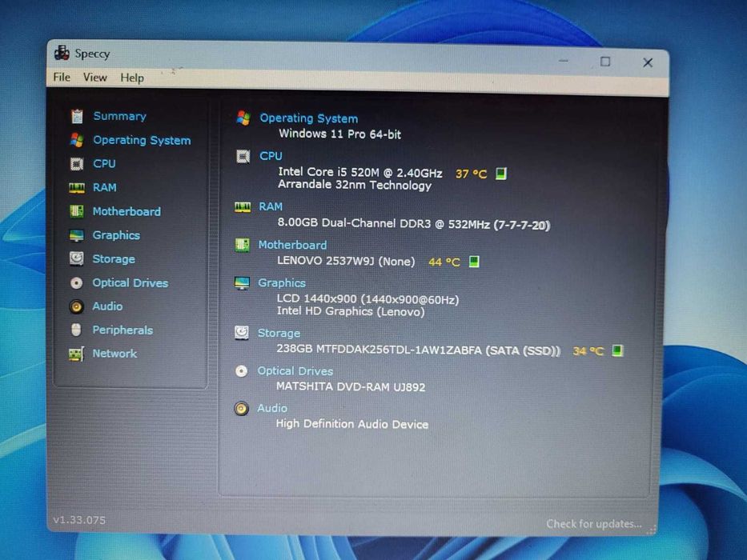The height and width of the screenshot is (560, 747).
Task: Click the Graphics monitor icon in sidebar
Action: [x=77, y=235]
